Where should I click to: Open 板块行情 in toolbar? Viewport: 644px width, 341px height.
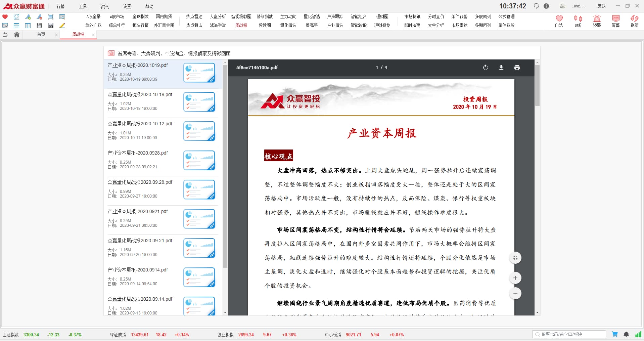coord(140,26)
